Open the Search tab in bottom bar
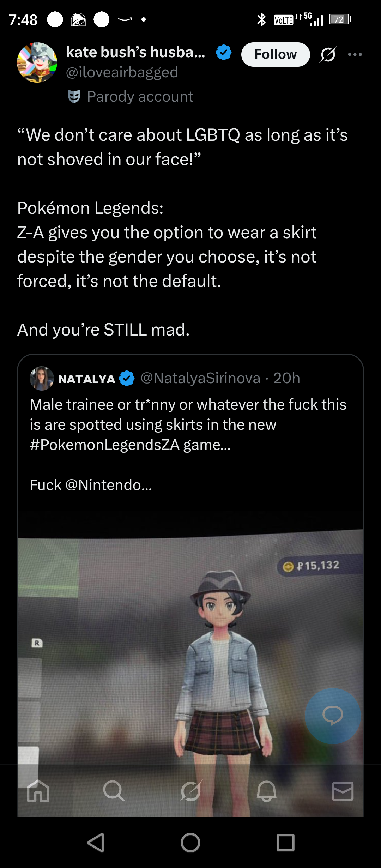 point(114,791)
